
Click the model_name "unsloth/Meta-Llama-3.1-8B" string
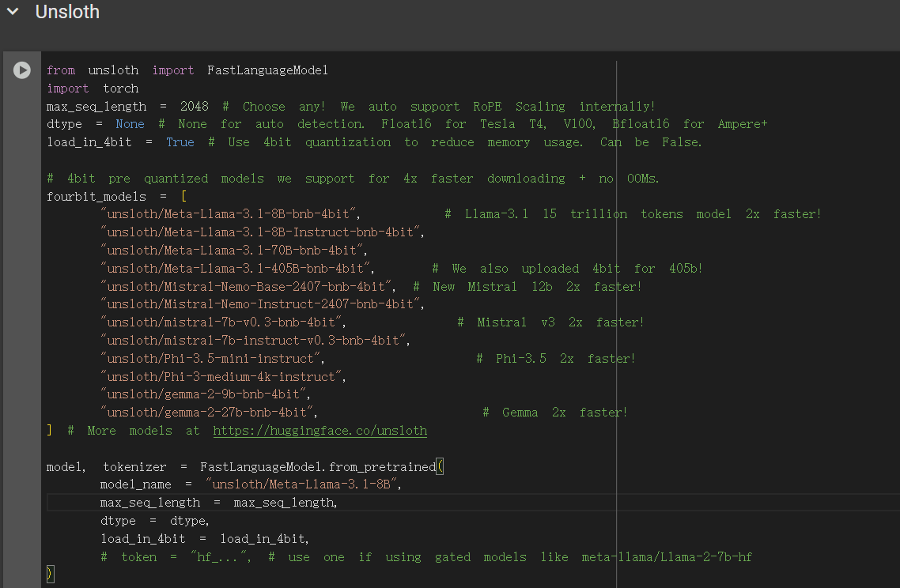pyautogui.click(x=301, y=484)
